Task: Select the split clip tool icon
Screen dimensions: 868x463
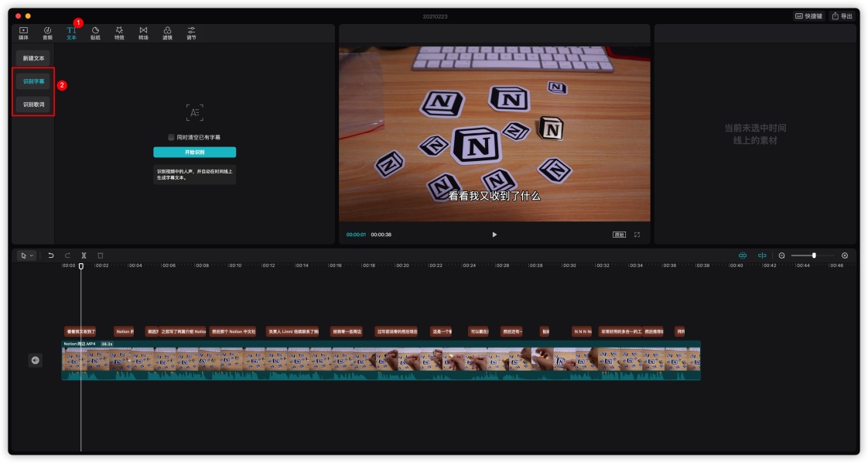Action: click(84, 256)
